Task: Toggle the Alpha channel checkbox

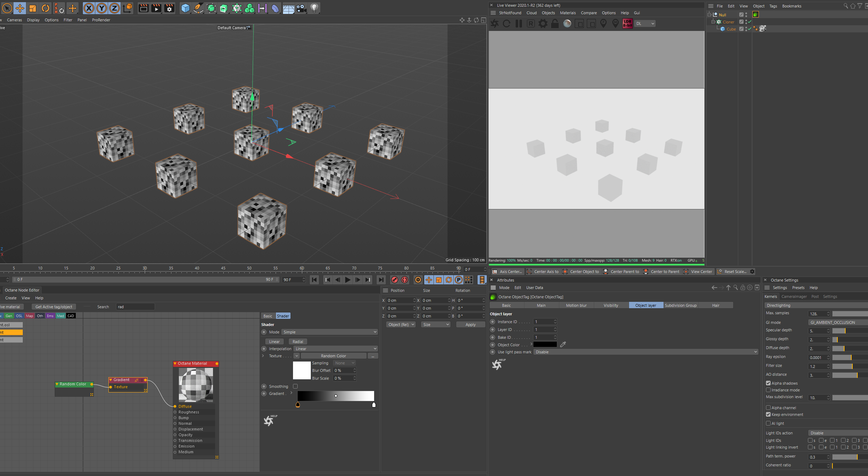Action: (x=768, y=408)
